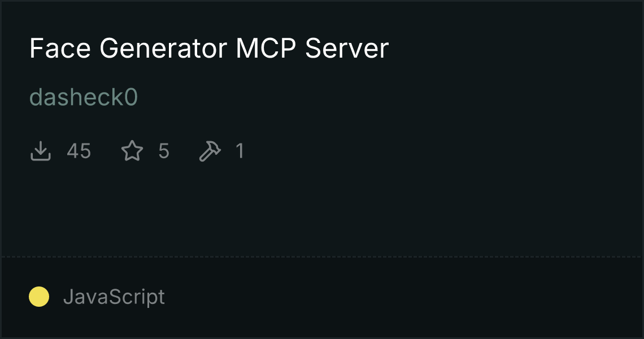Click the star icon beside 5
Screen dimensions: 644x339
(132, 151)
